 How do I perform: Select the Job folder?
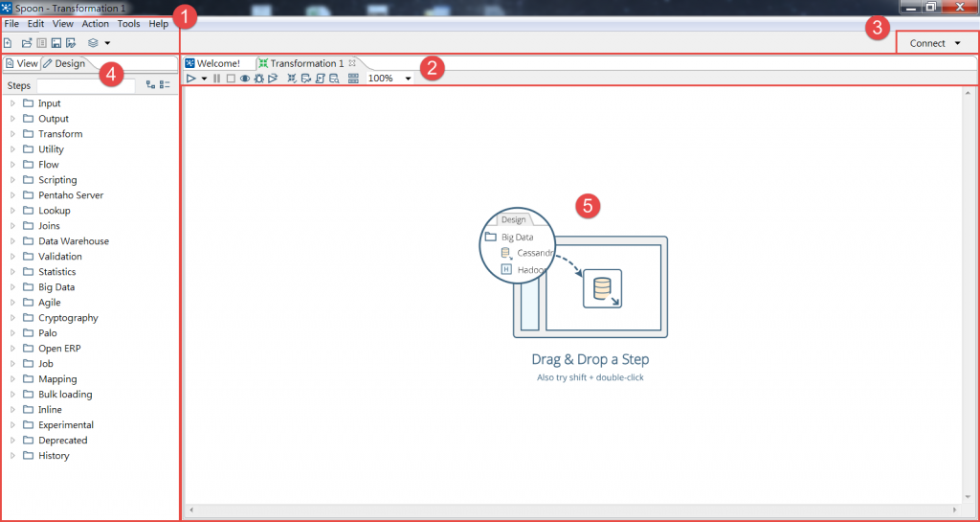pos(38,364)
